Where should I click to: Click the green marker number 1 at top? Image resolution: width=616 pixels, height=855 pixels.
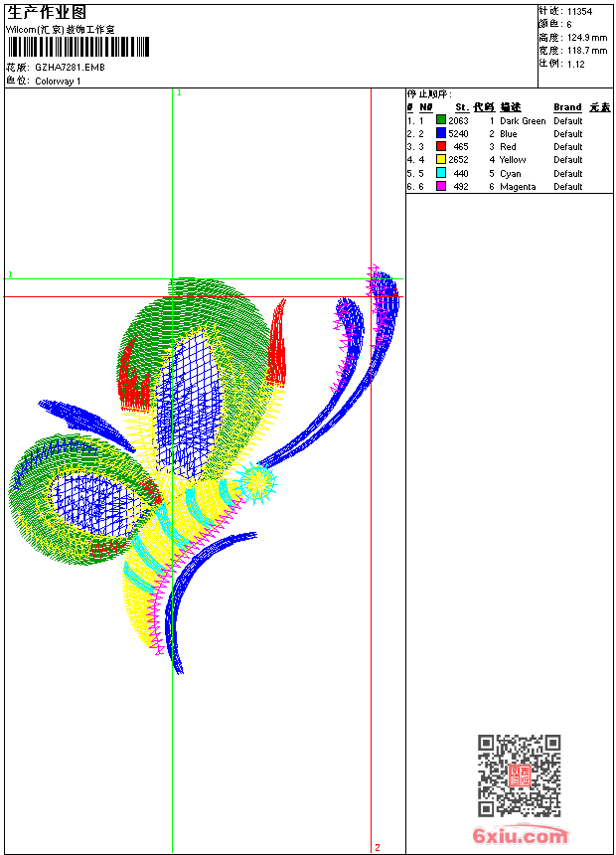point(179,92)
